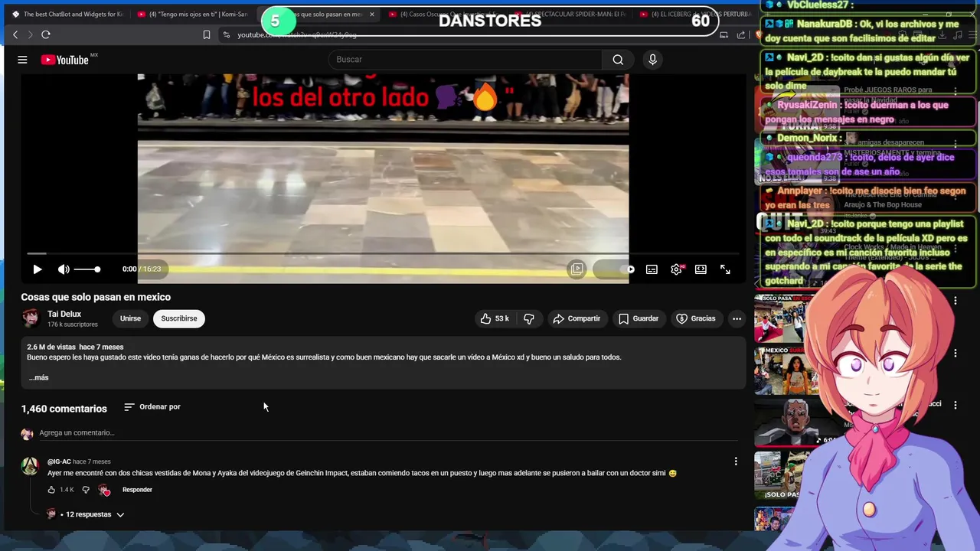Close the current YouTube tab

click(x=372, y=14)
